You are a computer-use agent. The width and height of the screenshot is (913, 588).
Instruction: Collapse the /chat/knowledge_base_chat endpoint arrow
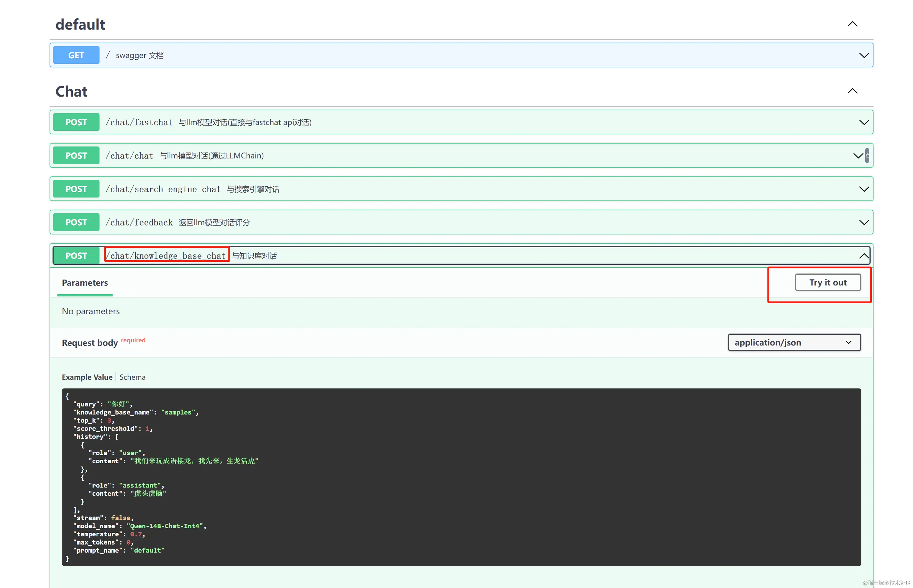863,256
